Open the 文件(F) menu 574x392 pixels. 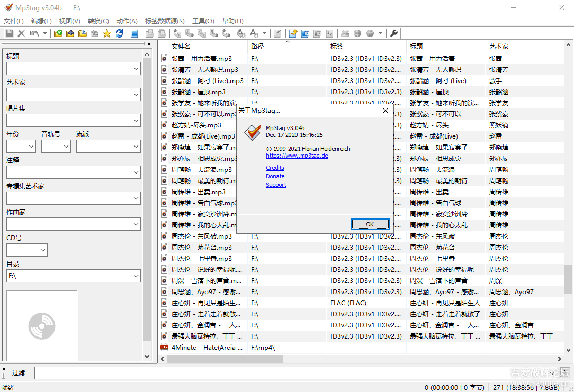[x=14, y=21]
